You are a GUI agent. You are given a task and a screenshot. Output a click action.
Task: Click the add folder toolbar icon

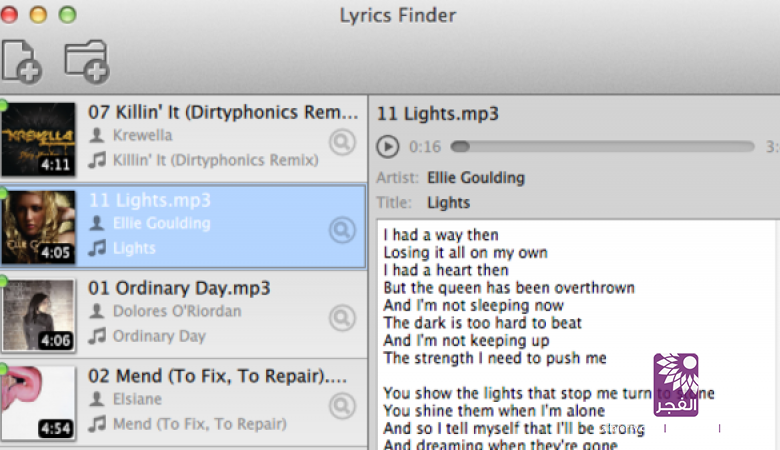pos(86,60)
